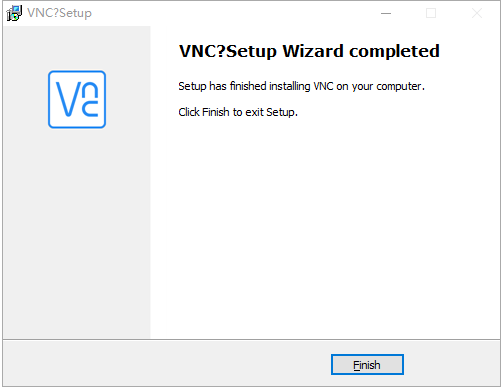
Task: Click the grey sidebar above the logo
Action: [x=77, y=48]
